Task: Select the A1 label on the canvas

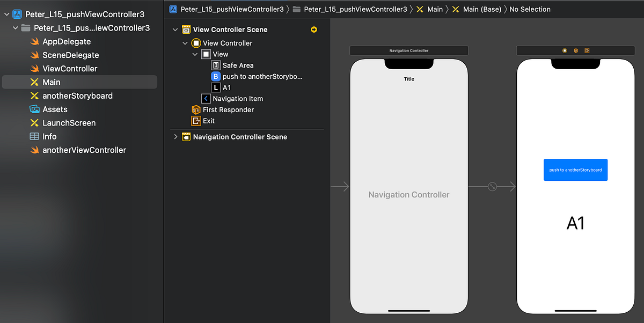Action: tap(575, 223)
